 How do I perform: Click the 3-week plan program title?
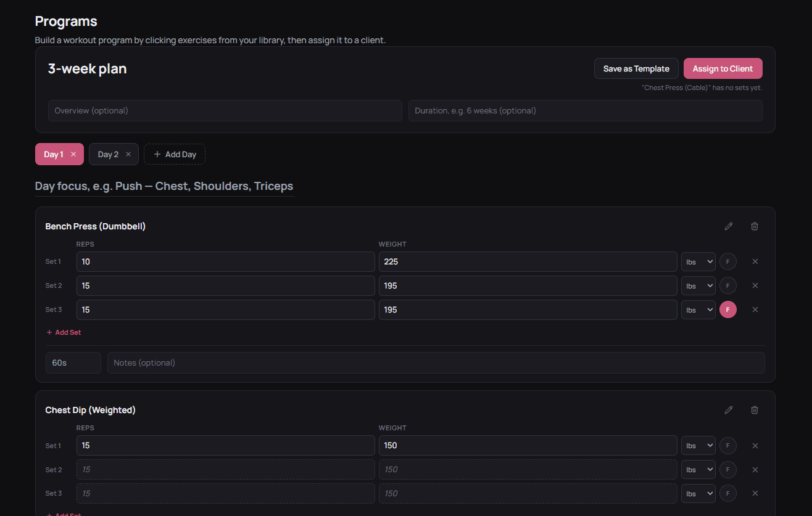point(88,68)
